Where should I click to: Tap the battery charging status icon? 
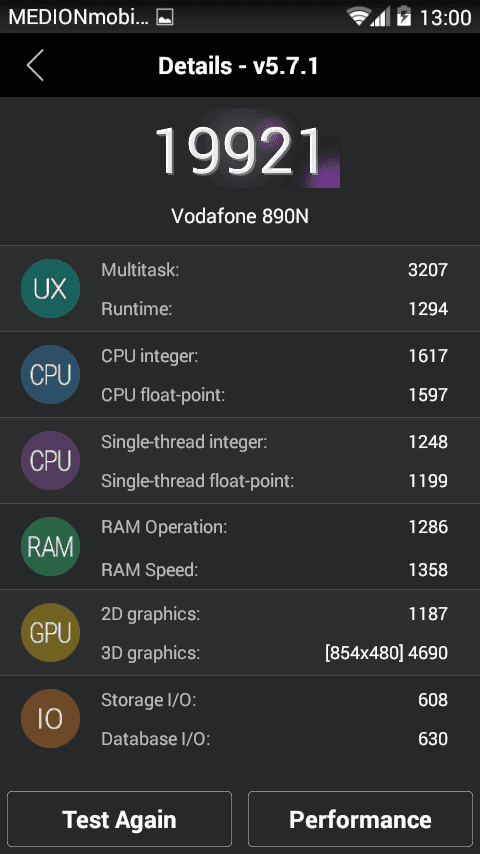404,16
